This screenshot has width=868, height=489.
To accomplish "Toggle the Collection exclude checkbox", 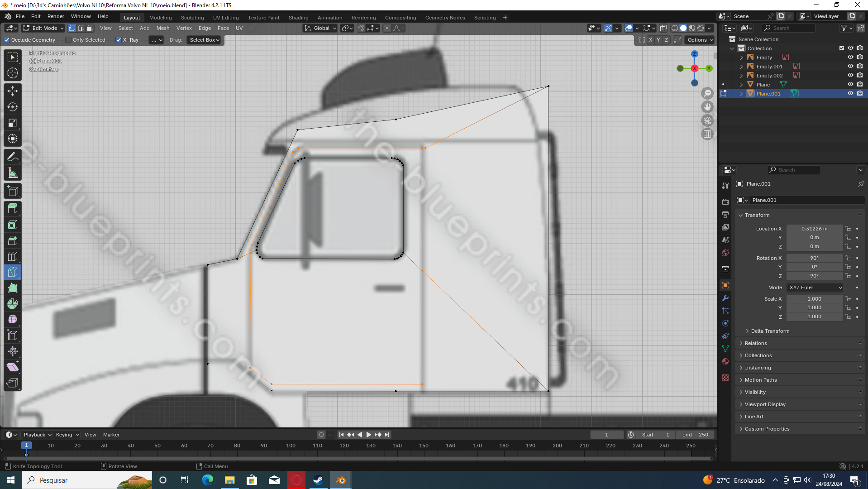I will [x=842, y=48].
